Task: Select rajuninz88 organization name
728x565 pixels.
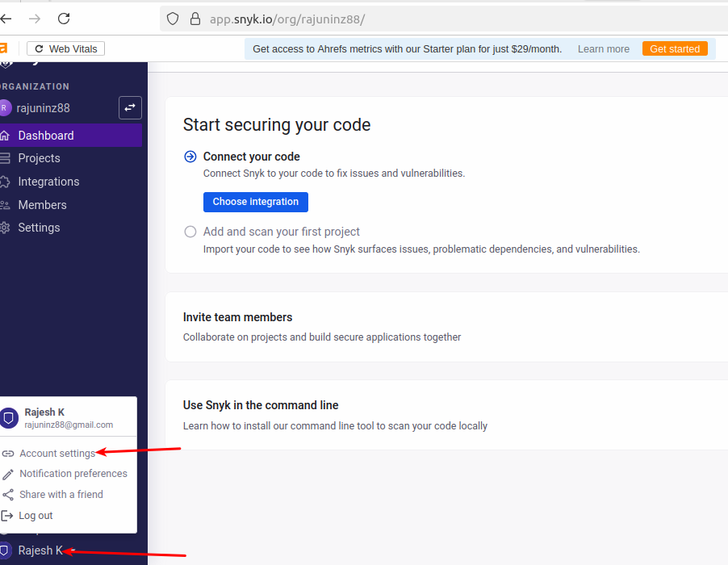Action: click(x=43, y=108)
